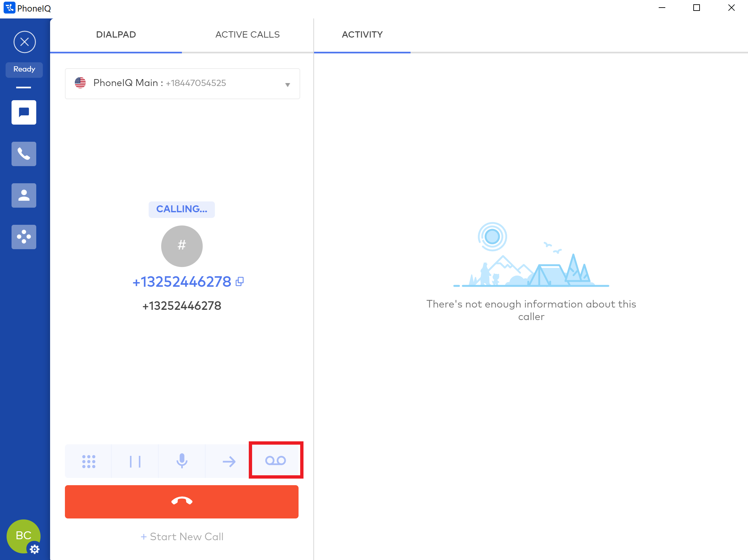
Task: Open the ACTIVITY tab
Action: tap(362, 35)
